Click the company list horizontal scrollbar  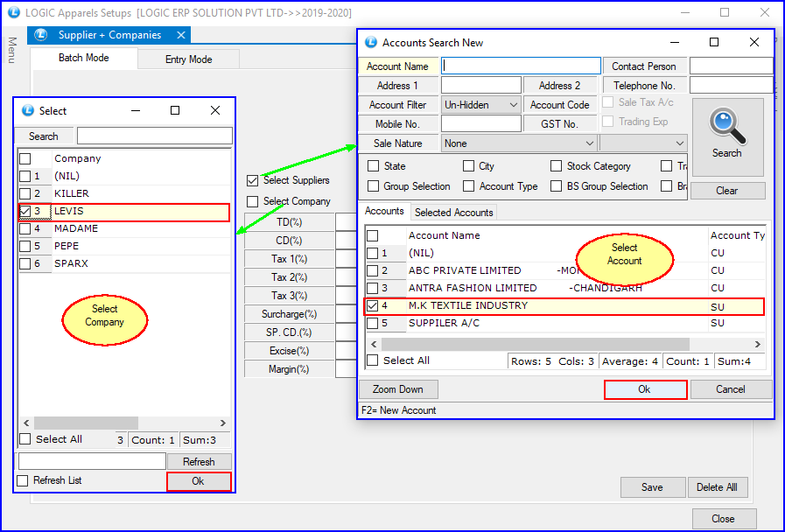pyautogui.click(x=86, y=423)
